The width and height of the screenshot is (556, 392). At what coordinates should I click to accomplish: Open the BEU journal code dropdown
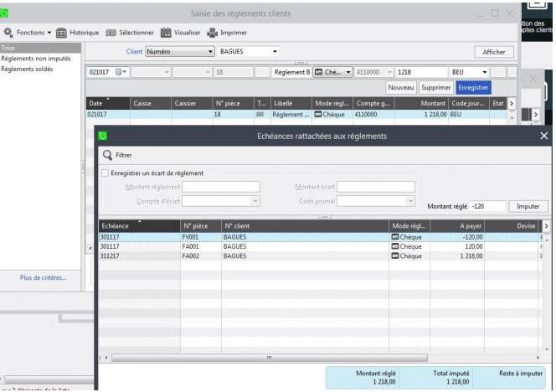coord(485,72)
